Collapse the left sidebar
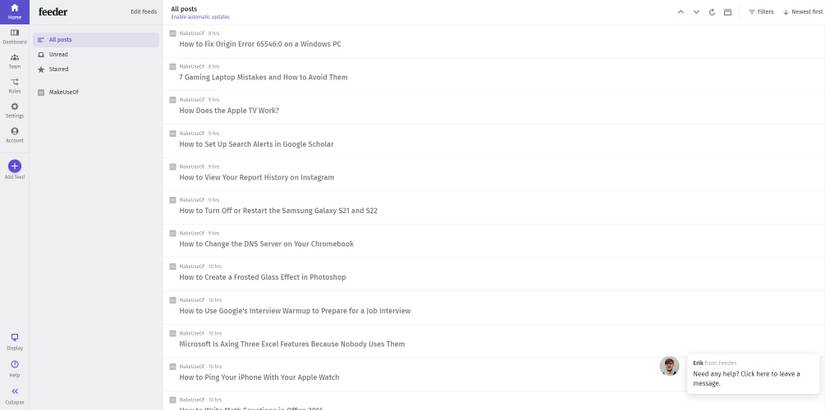The height and width of the screenshot is (410, 825). coord(15,396)
